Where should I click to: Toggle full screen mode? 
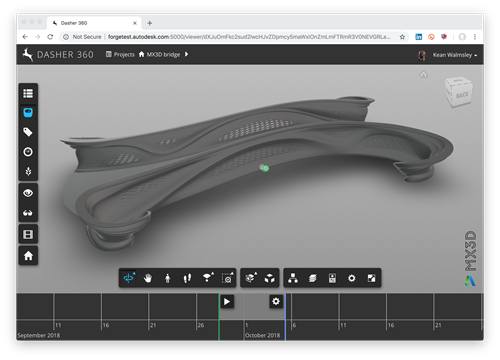371,278
